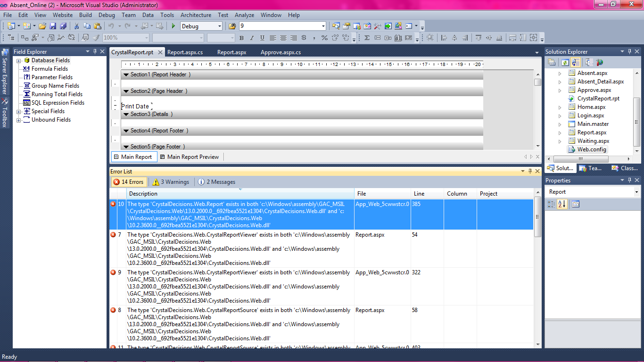
Task: Click the Italic formatting icon
Action: click(x=252, y=38)
